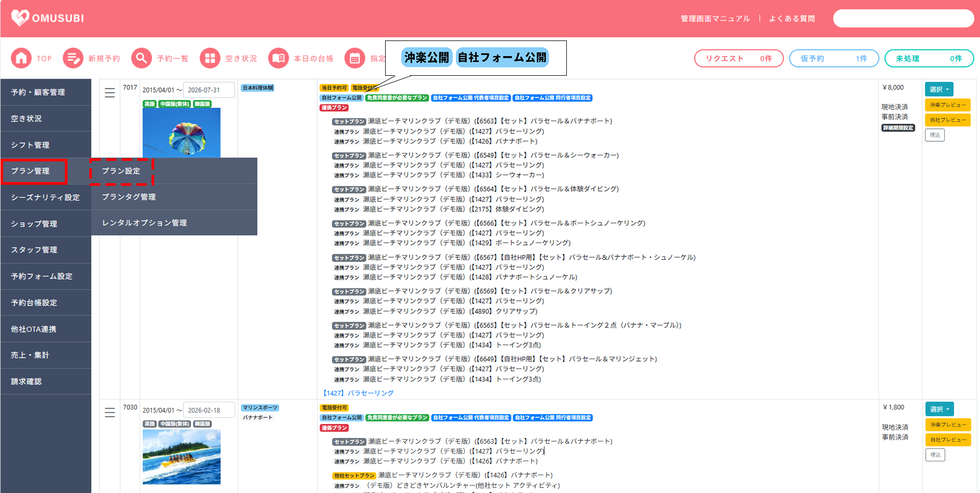Click the 本日の台帳 book icon
Viewport: 980px width, 493px height.
pos(278,58)
